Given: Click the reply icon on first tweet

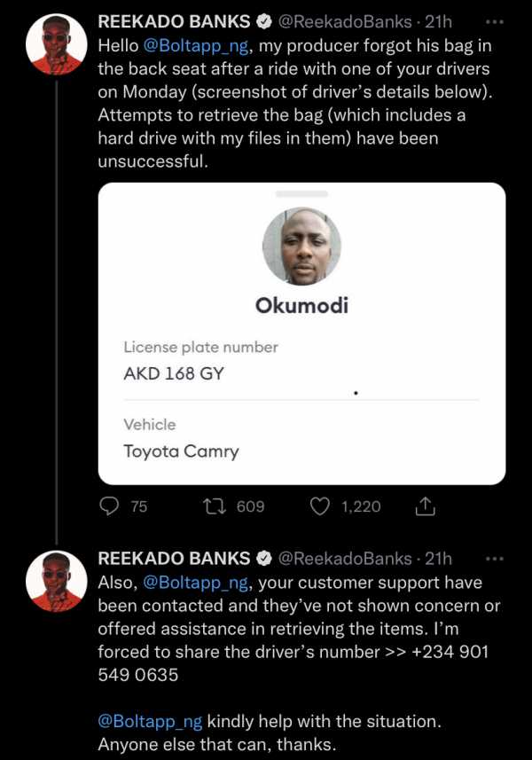Looking at the screenshot, I should click(x=109, y=506).
